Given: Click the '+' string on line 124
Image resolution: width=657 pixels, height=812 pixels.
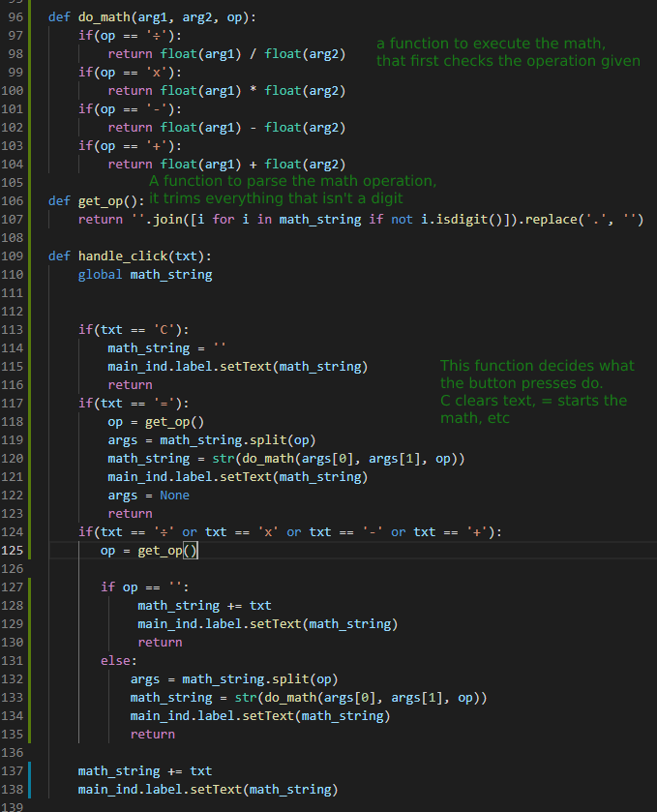Looking at the screenshot, I should click(477, 532).
